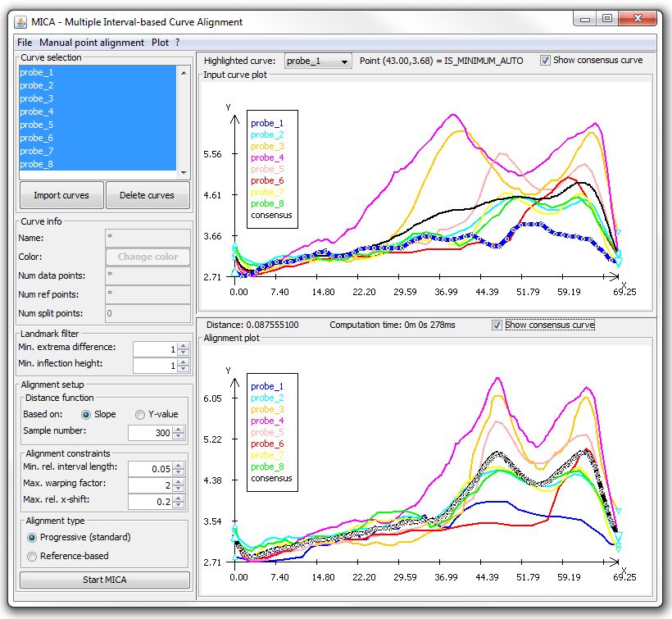
Task: Decrease Min. inflection height with down arrow
Action: pos(184,369)
